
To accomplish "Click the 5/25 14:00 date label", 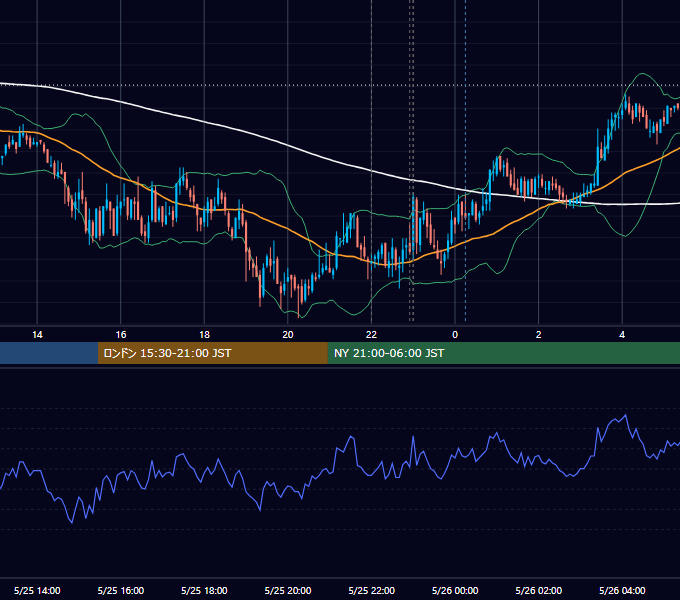I will tap(37, 590).
